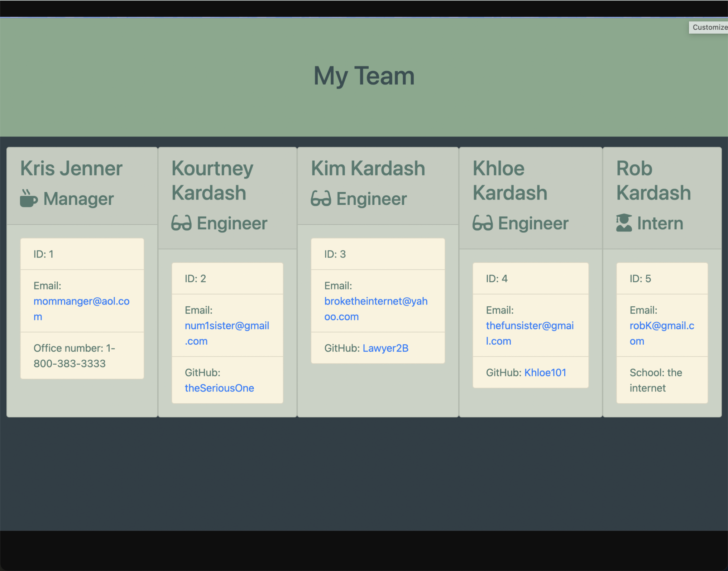728x571 pixels.
Task: Open the Khloe101 GitHub link
Action: click(545, 373)
